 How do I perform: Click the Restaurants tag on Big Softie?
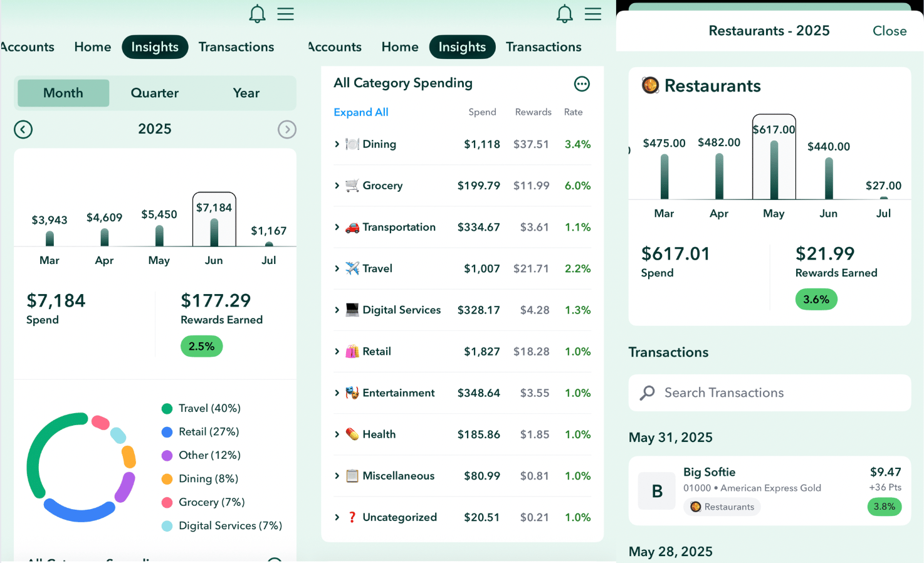[x=722, y=507]
